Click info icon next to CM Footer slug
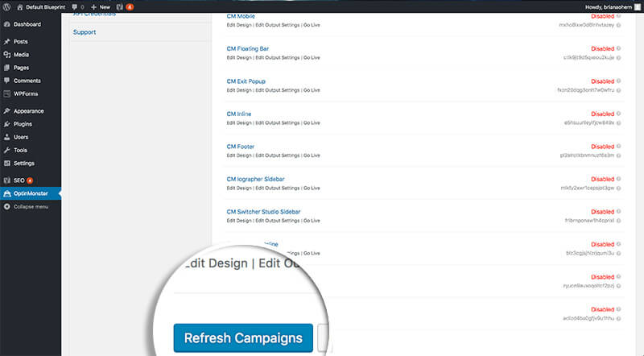The height and width of the screenshot is (356, 644). (618, 155)
